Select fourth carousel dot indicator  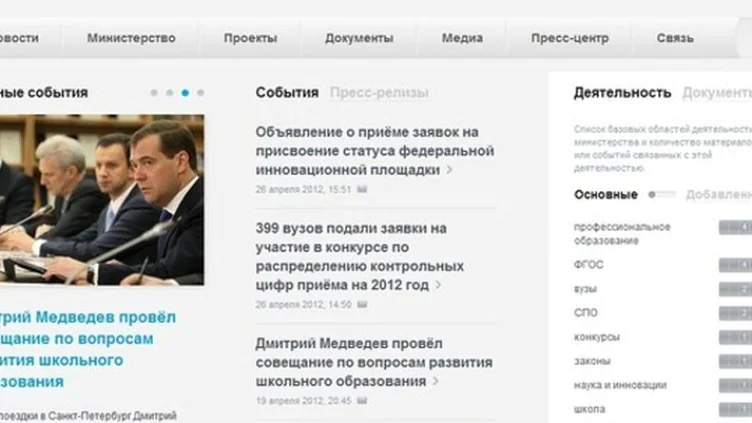coord(200,93)
